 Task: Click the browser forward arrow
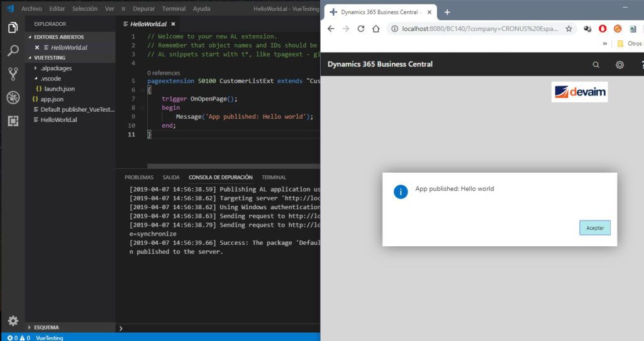[x=346, y=29]
